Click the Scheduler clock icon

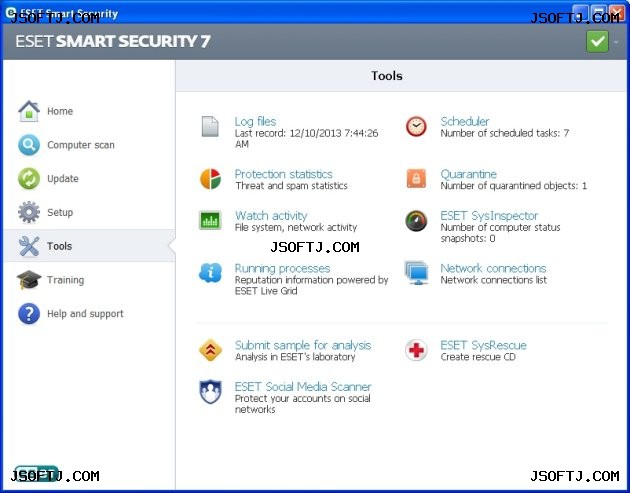(416, 126)
